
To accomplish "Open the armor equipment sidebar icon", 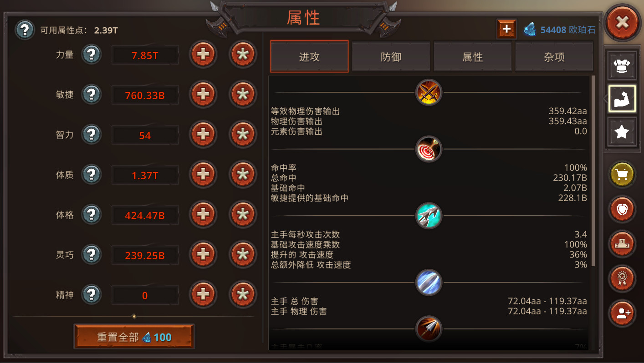I will click(622, 66).
